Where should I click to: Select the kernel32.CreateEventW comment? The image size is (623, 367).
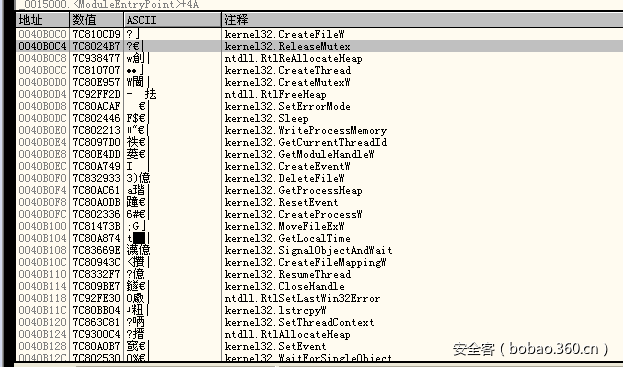tap(287, 166)
